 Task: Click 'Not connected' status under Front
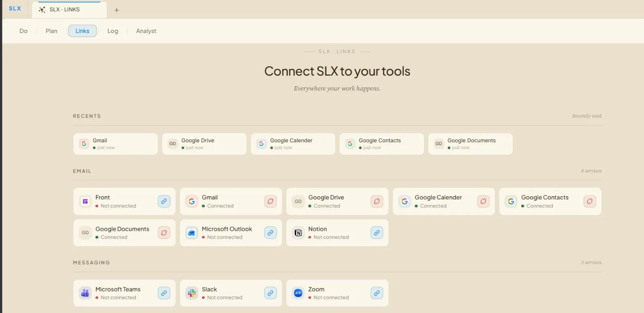point(118,206)
